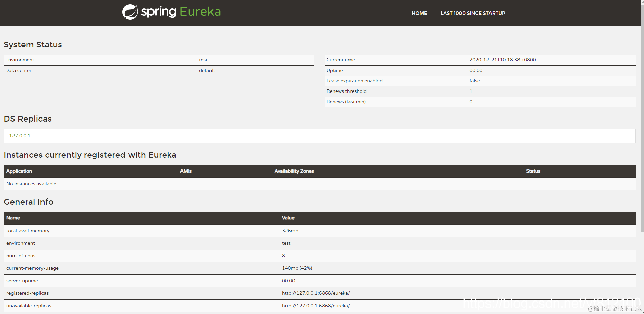Click the unavailable-replicas row name
This screenshot has height=314, width=644.
29,306
